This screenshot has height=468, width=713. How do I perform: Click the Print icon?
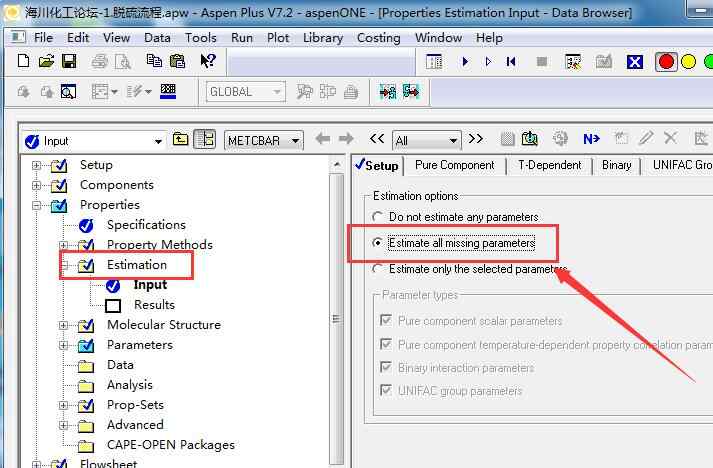click(100, 61)
